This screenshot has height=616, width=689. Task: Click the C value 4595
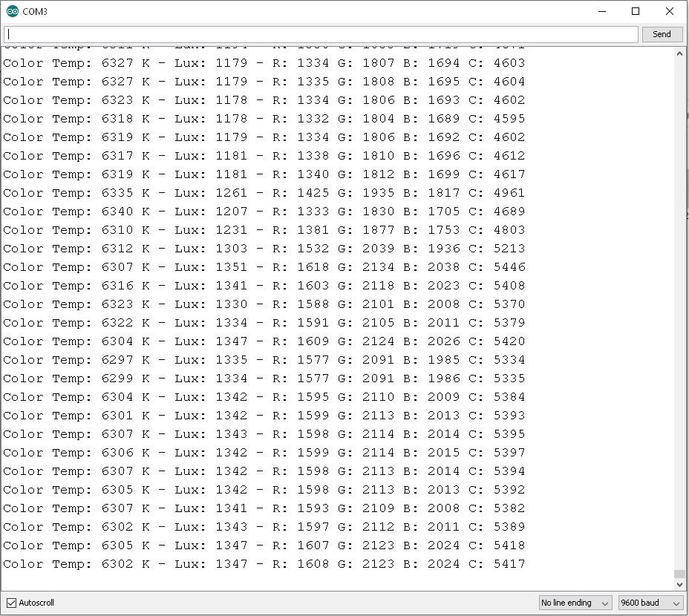point(509,119)
